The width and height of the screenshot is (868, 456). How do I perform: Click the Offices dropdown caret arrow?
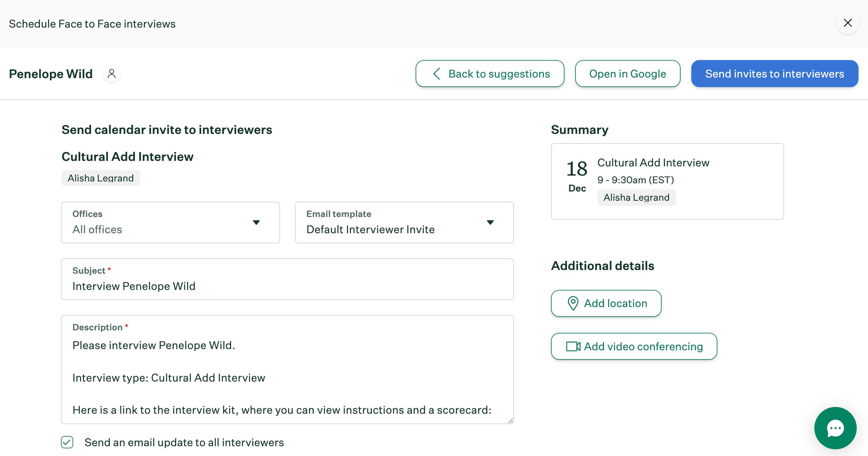[x=256, y=222]
